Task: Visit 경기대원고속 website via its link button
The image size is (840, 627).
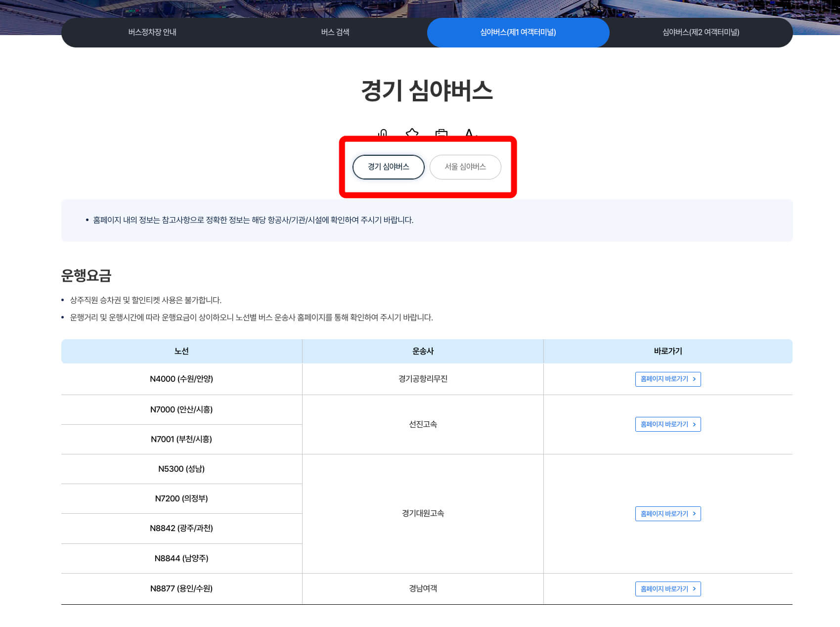Action: [668, 514]
